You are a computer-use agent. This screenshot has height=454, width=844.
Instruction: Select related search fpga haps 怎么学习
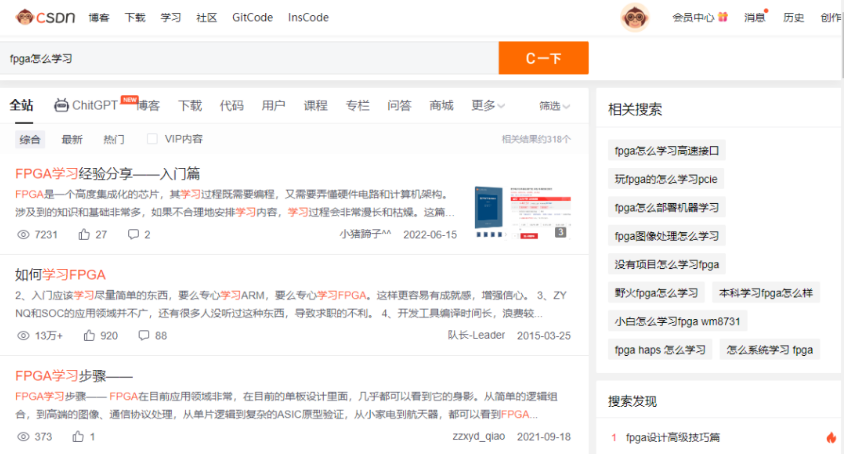click(660, 350)
